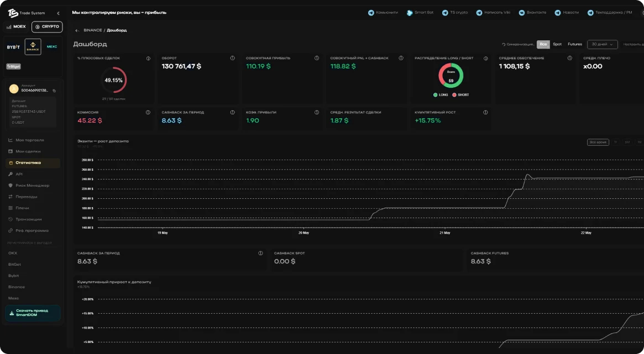Toggle the SHORT legend in distribution chart

460,95
